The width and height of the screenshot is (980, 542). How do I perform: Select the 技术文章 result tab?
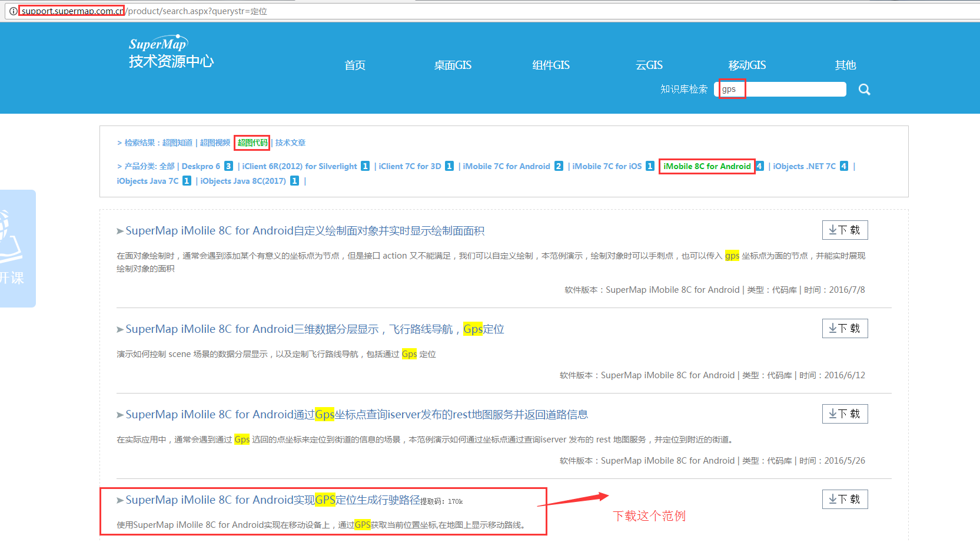pyautogui.click(x=290, y=143)
